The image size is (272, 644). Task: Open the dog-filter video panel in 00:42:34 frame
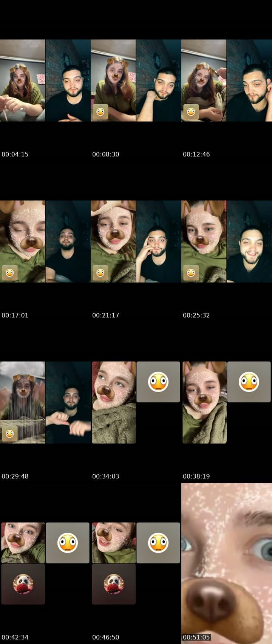click(x=23, y=543)
